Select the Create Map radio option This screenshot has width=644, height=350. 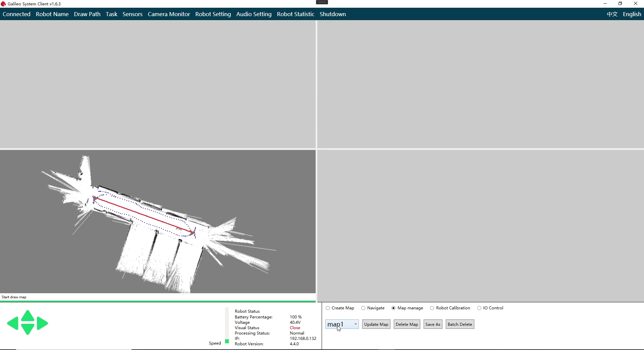click(x=328, y=308)
